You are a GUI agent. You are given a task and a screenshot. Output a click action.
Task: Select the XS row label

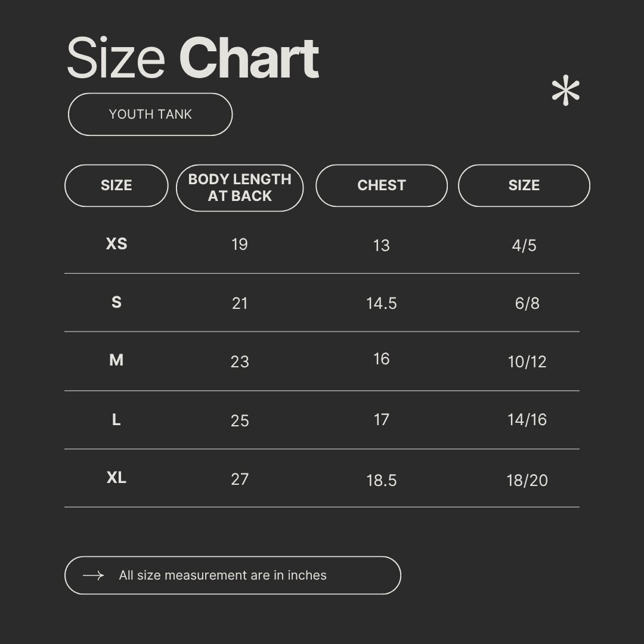point(116,244)
